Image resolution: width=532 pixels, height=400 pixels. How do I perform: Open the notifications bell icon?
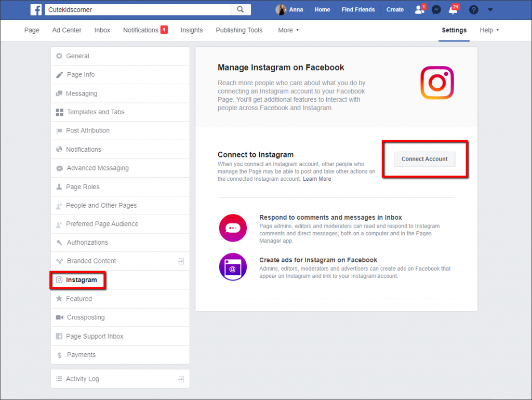point(453,9)
